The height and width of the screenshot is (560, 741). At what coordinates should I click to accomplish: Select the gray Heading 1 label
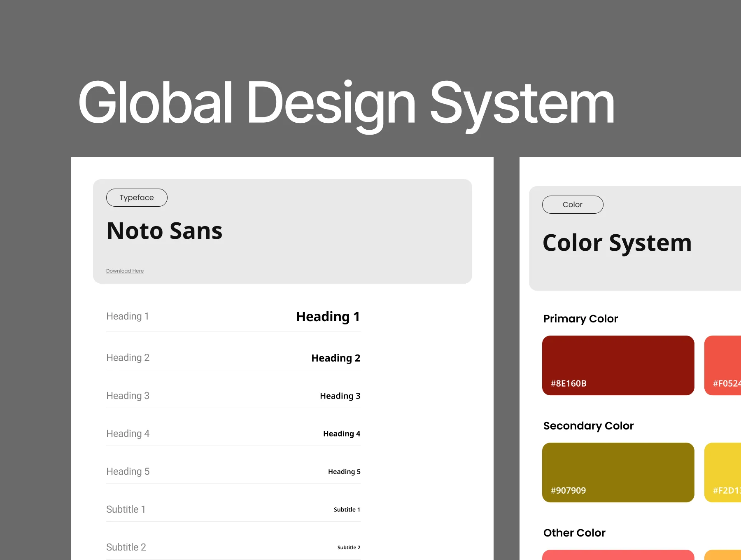point(128,316)
